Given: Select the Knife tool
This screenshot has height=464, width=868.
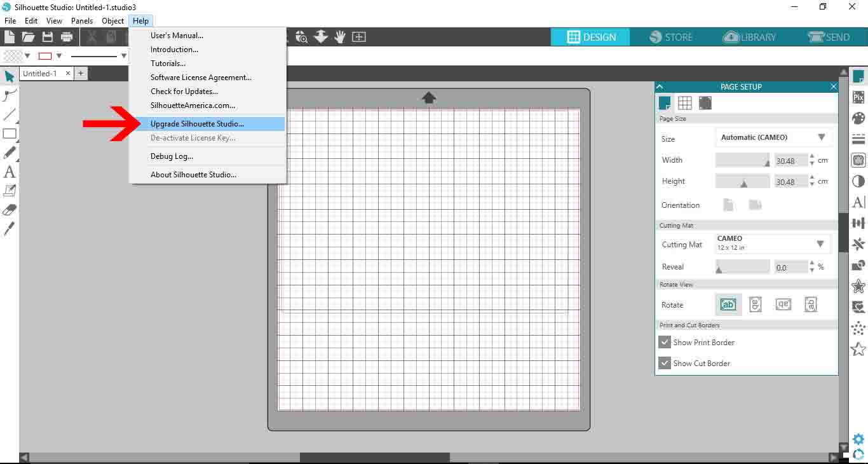Looking at the screenshot, I should (x=10, y=229).
